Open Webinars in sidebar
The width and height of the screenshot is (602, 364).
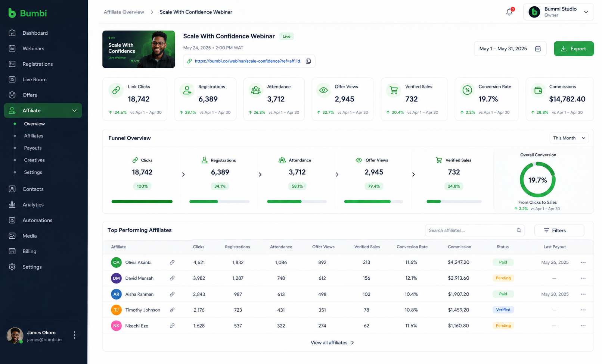coord(33,48)
